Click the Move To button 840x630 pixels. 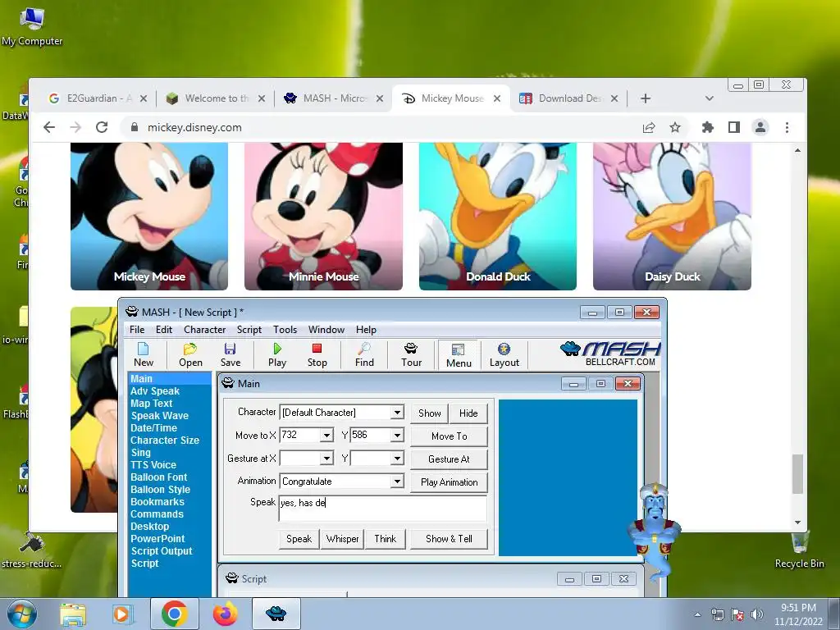449,436
